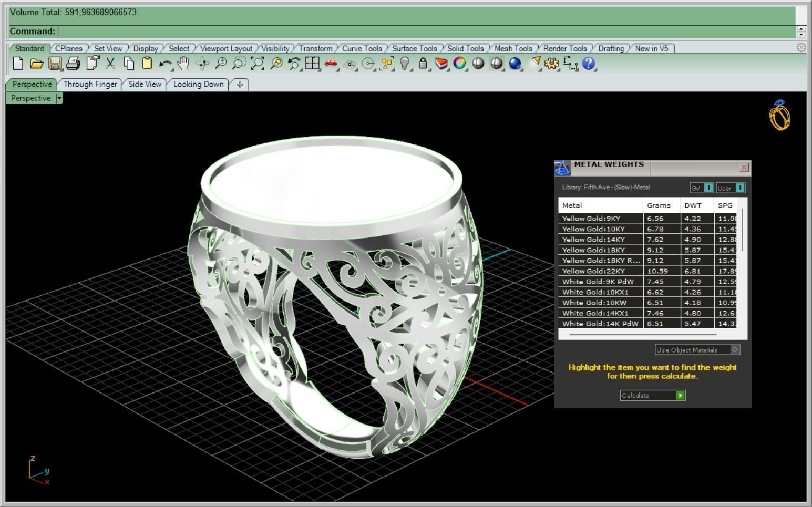Switch to the Set View toolbar tab
Image resolution: width=812 pixels, height=507 pixels.
108,48
